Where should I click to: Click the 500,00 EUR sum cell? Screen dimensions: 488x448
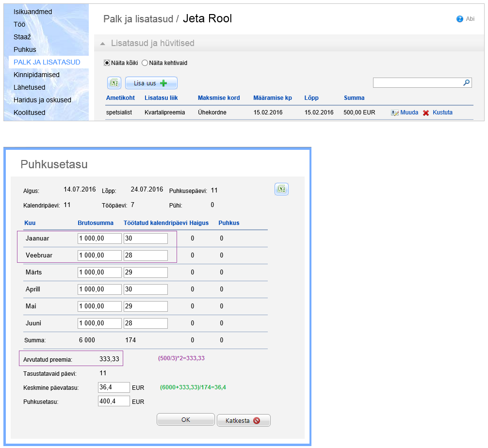tap(359, 112)
